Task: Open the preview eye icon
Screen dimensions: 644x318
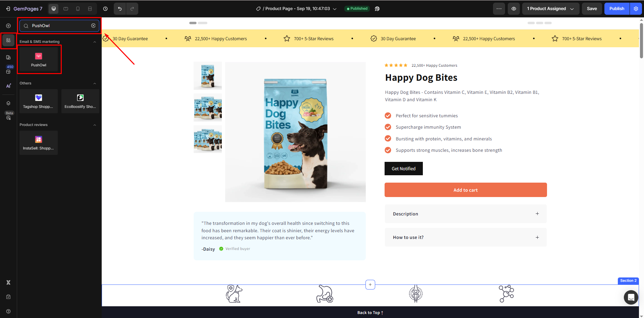Action: [514, 9]
